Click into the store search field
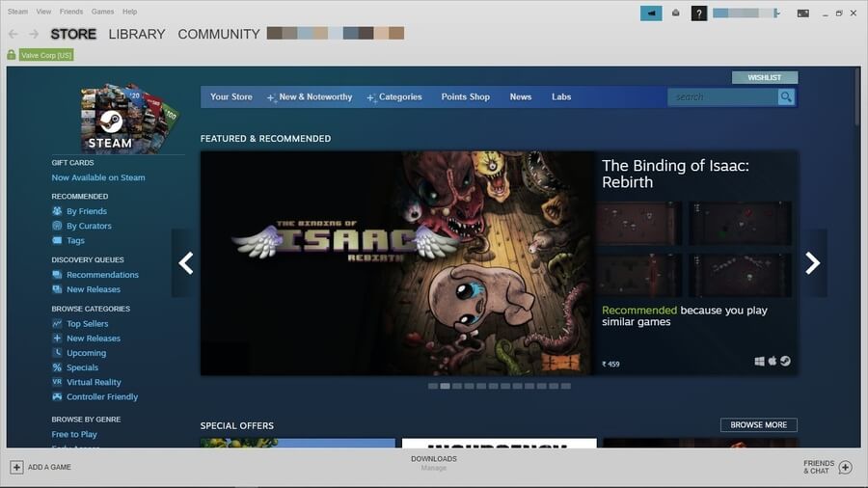 click(723, 96)
